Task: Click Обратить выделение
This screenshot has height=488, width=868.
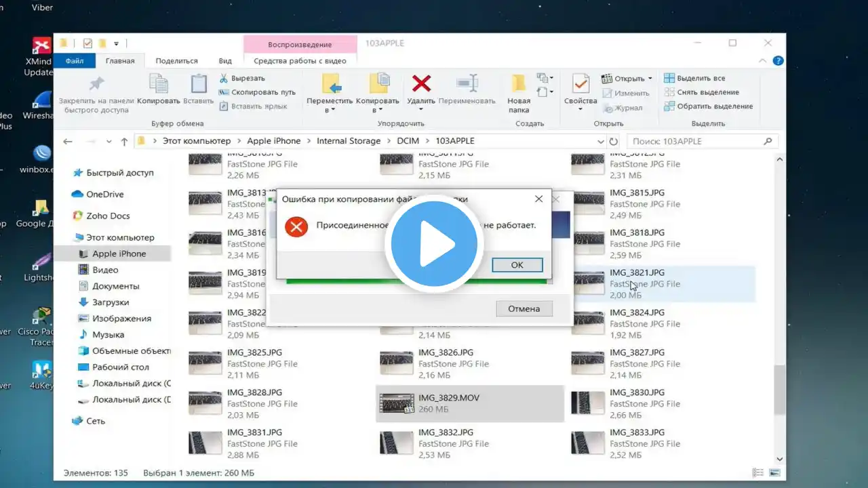Action: point(709,106)
